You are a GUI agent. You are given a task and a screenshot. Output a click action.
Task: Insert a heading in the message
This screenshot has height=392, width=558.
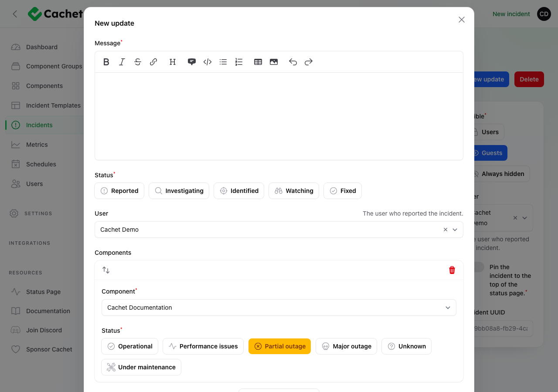[x=173, y=62]
